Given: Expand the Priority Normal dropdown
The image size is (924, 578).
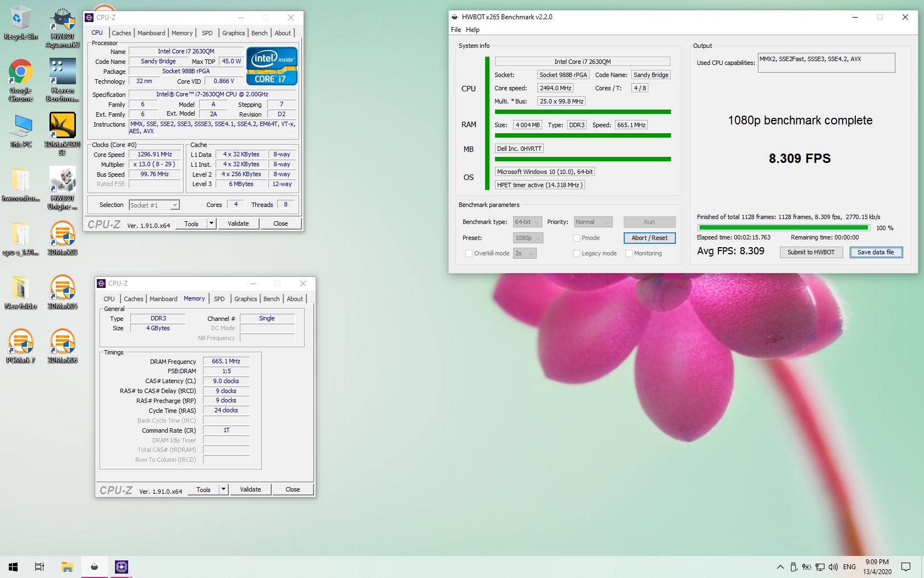Looking at the screenshot, I should click(593, 222).
